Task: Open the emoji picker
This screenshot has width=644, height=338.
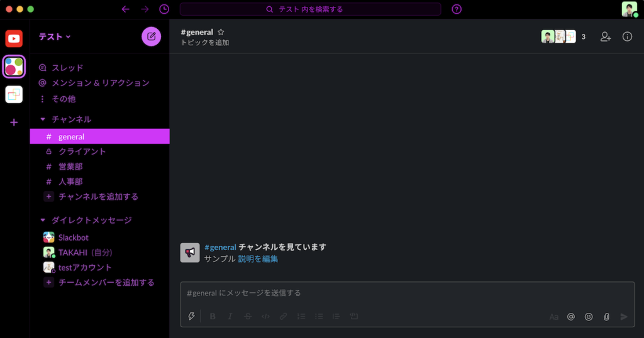Action: tap(589, 317)
